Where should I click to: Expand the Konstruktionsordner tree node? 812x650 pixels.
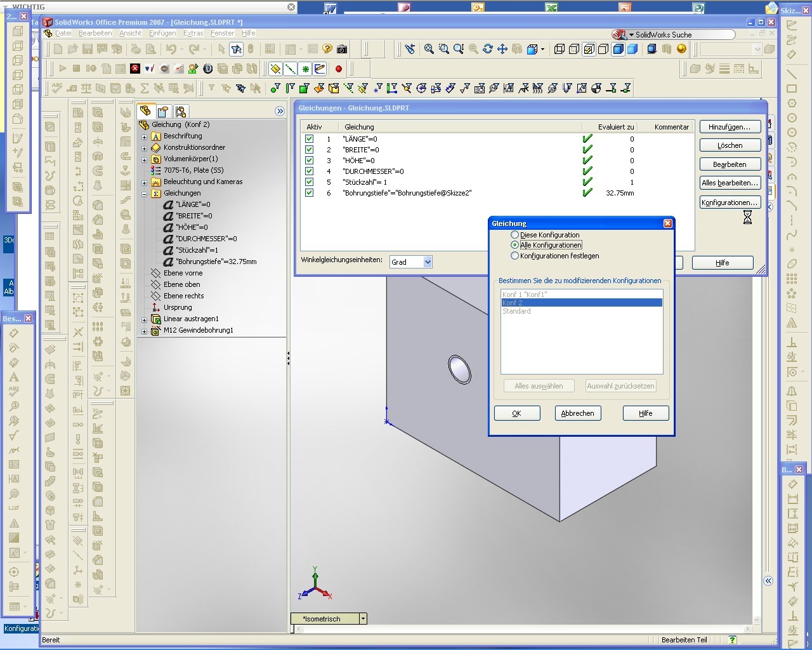pyautogui.click(x=144, y=147)
